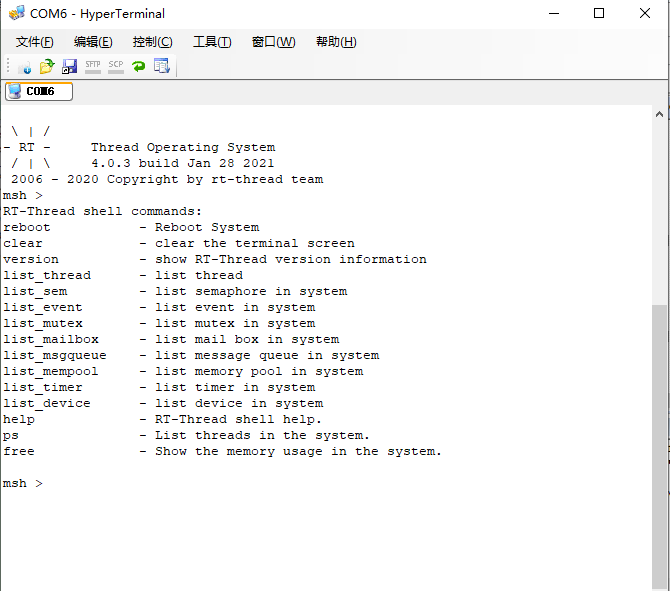Screen dimensions: 670x591
Task: Click the 'list_mutex' command text
Action: tap(43, 323)
